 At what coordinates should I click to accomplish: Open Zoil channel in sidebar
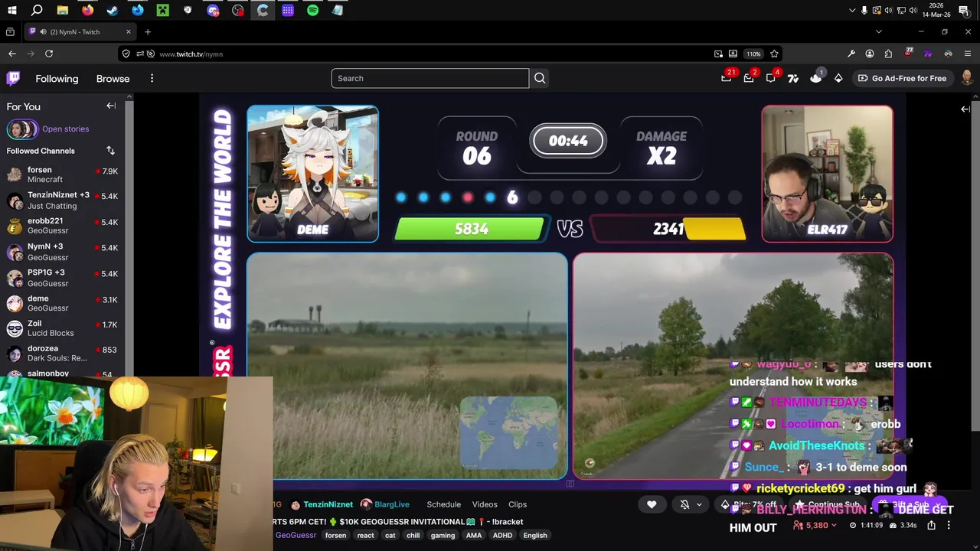[x=62, y=328]
